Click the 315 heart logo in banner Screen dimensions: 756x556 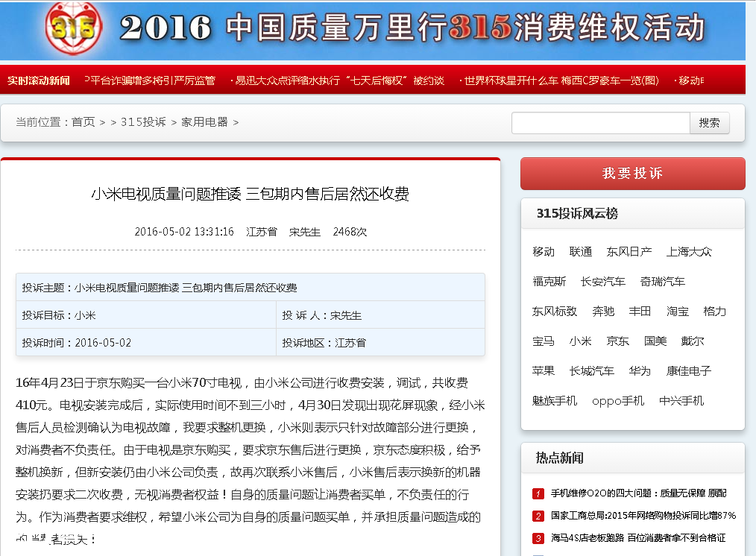point(73,28)
